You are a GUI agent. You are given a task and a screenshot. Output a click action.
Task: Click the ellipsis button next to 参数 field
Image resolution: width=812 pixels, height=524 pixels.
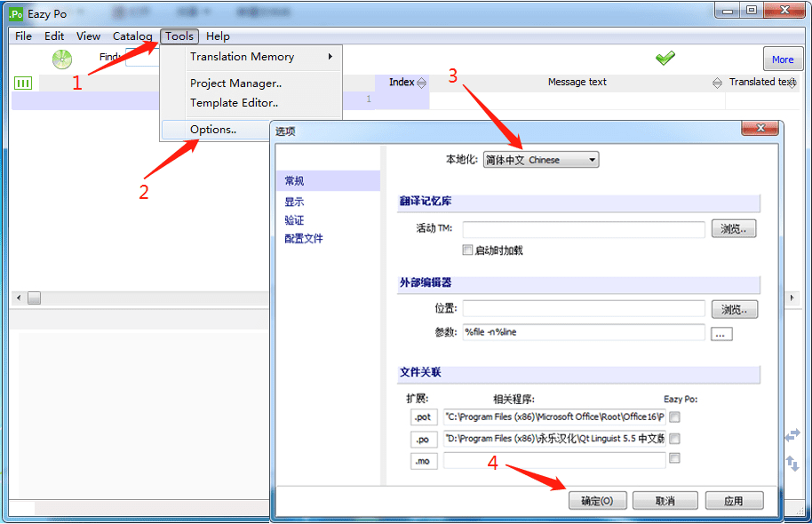[x=721, y=334]
